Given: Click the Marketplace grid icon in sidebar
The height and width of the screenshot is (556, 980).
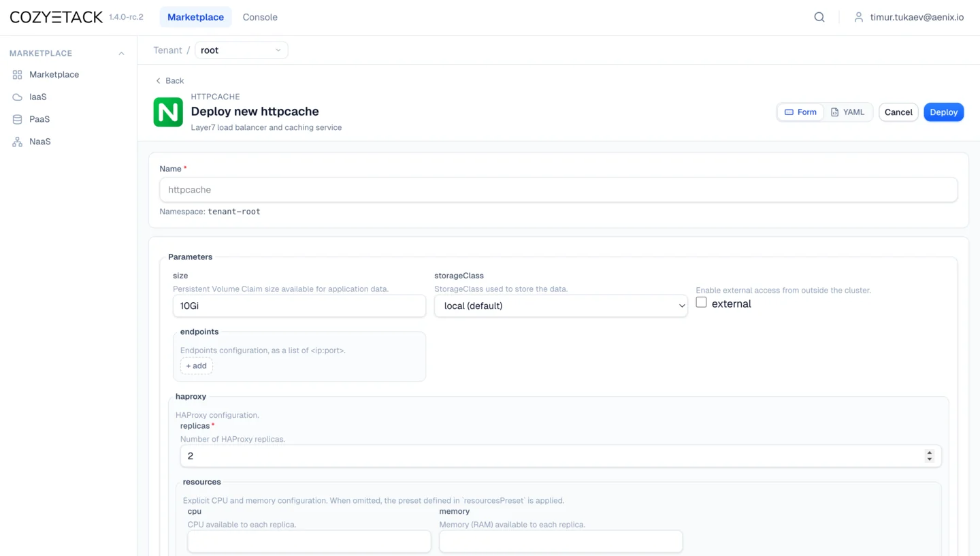Looking at the screenshot, I should click(17, 74).
